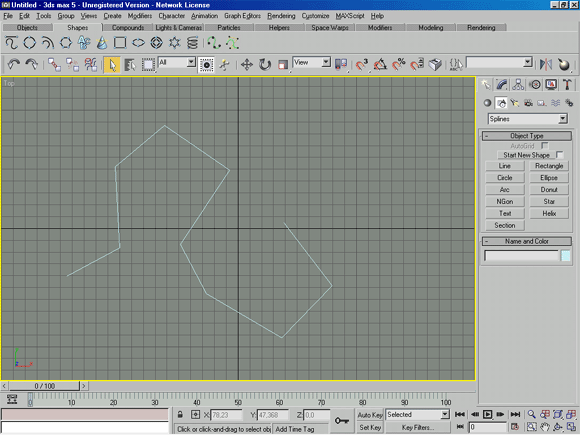This screenshot has height=435, width=580.
Task: Click the Undo arrow icon
Action: pos(14,64)
